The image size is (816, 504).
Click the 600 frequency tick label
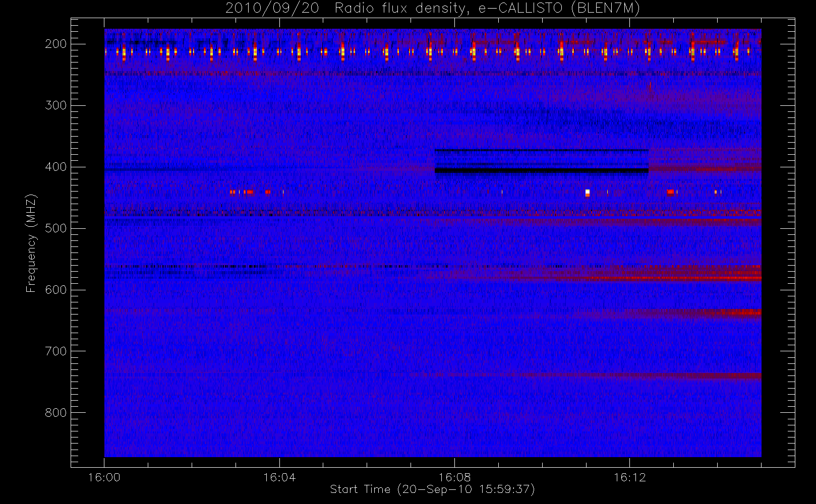[x=55, y=290]
